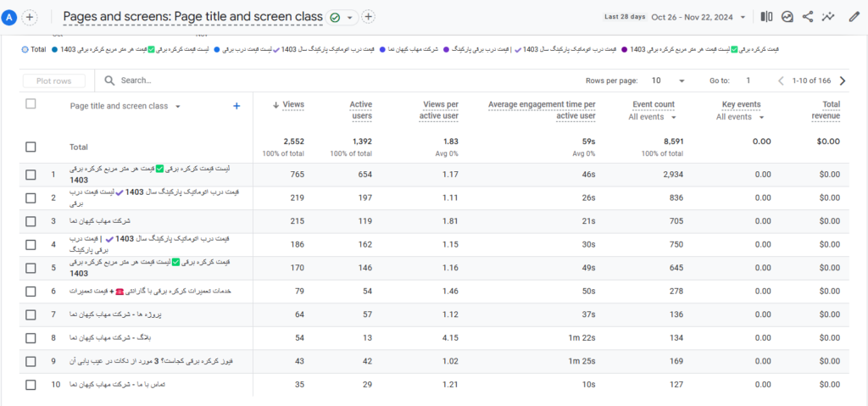Open Event count All events dropdown

point(653,118)
